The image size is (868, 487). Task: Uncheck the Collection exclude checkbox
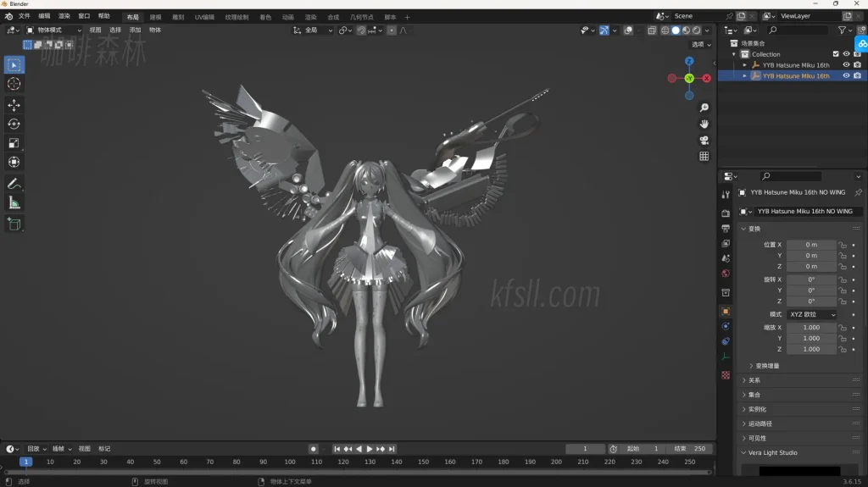click(836, 54)
